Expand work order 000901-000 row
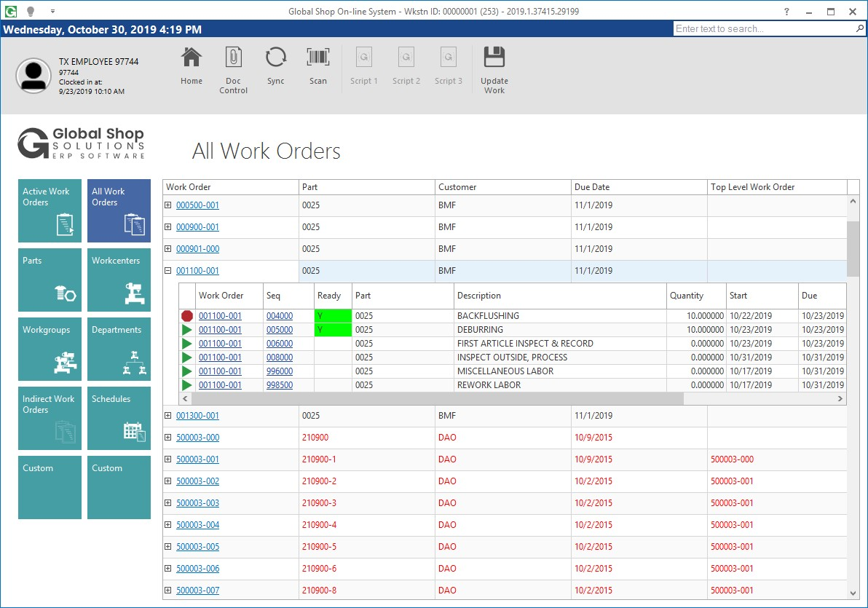Screen dimensions: 868x608 pyautogui.click(x=167, y=248)
